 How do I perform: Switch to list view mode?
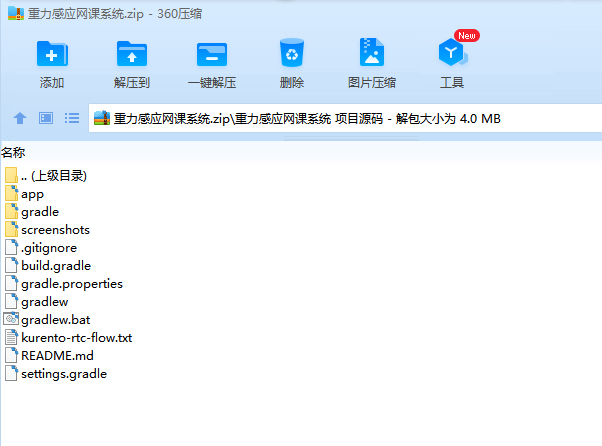tap(72, 118)
